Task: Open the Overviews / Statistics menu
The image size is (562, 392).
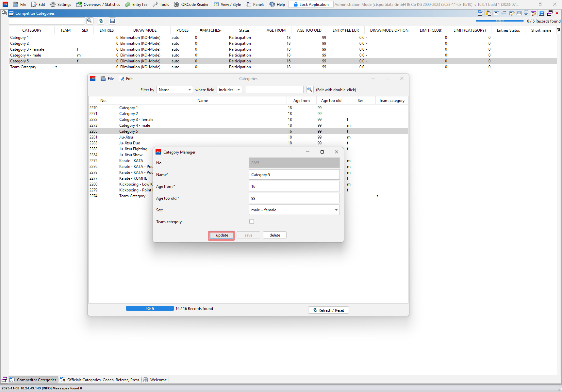Action: pyautogui.click(x=98, y=5)
